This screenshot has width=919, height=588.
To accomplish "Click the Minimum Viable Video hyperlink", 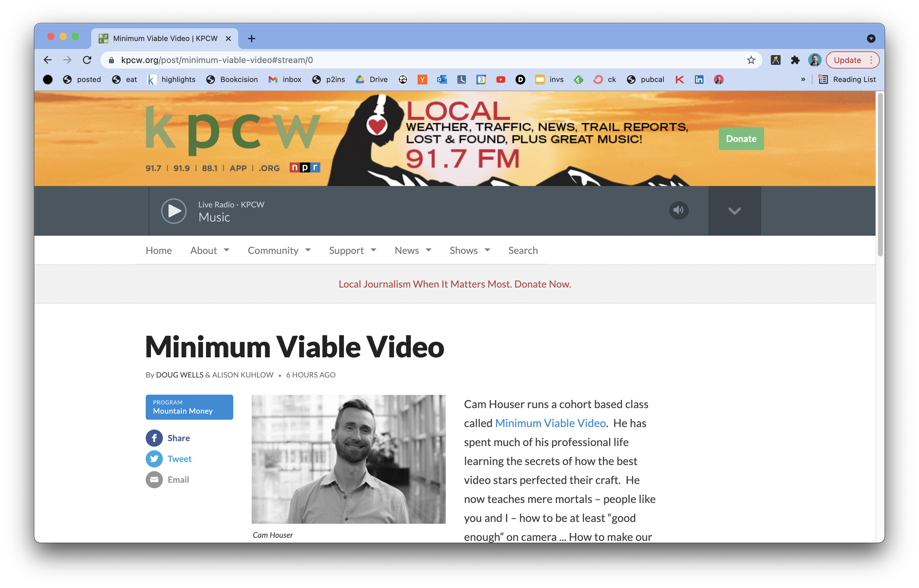I will point(550,423).
